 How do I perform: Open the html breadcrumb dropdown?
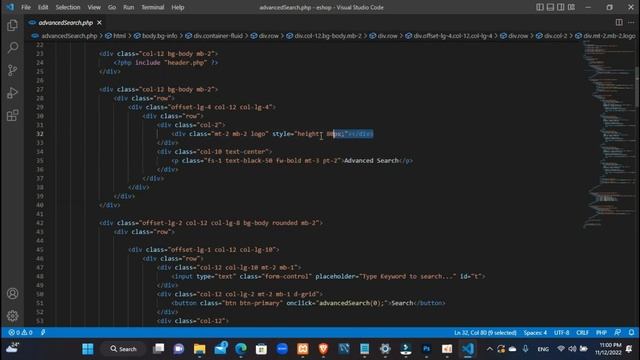tap(119, 36)
